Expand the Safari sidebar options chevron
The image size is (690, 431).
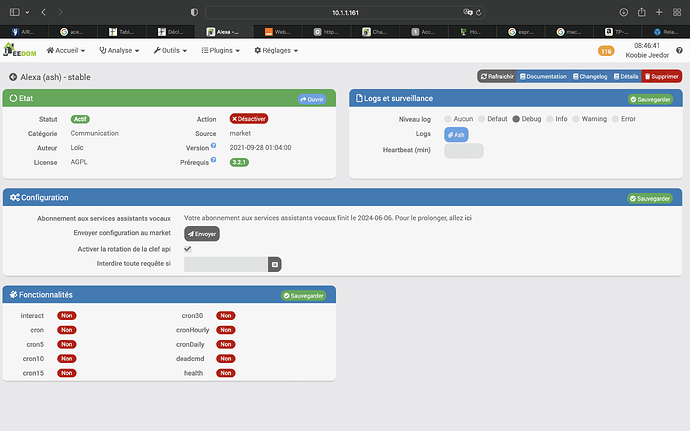[27, 12]
